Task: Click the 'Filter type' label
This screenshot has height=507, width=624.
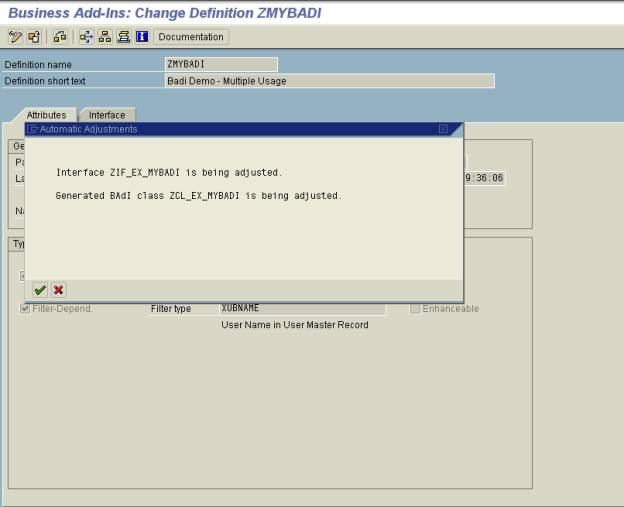Action: tap(171, 308)
